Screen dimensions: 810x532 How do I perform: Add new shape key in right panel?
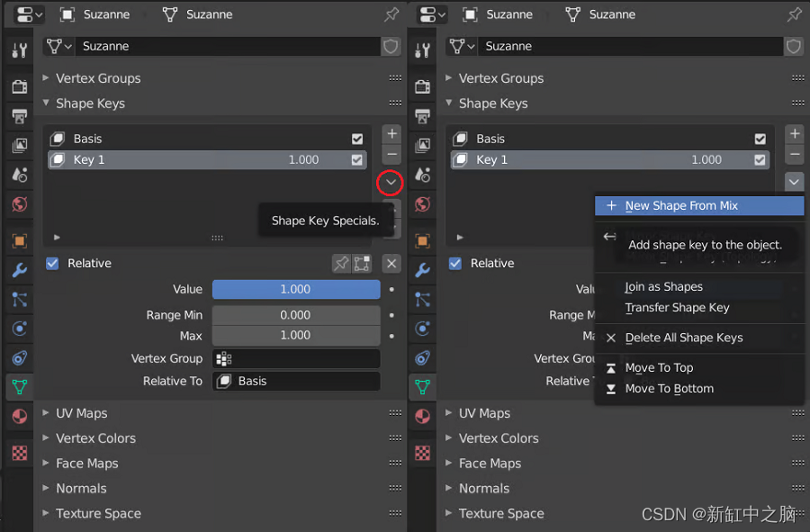[x=795, y=134]
